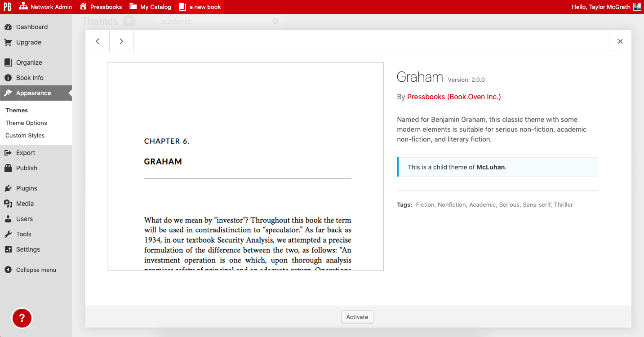The image size is (644, 337).
Task: Click the Dashboard gauge icon
Action: click(x=8, y=27)
